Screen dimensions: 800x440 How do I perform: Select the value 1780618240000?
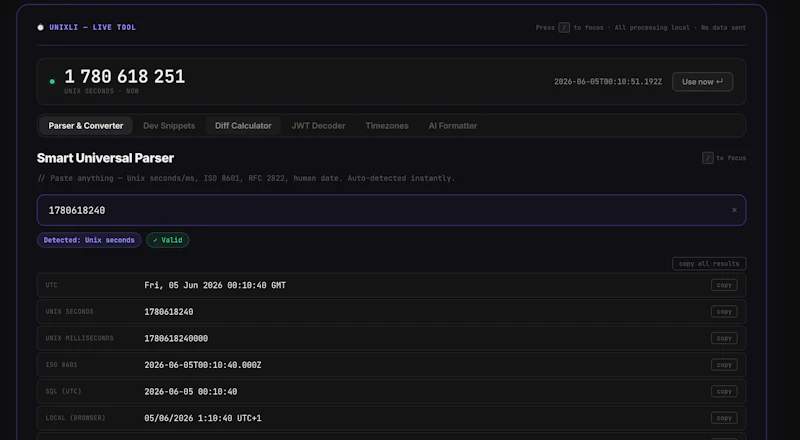coord(176,338)
